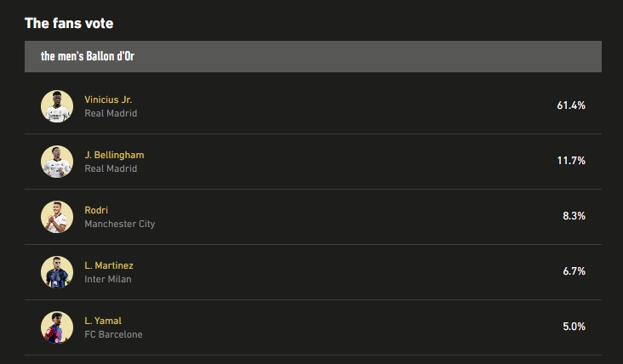Click Manchester City club label
Screen dimensions: 623x364
120,224
